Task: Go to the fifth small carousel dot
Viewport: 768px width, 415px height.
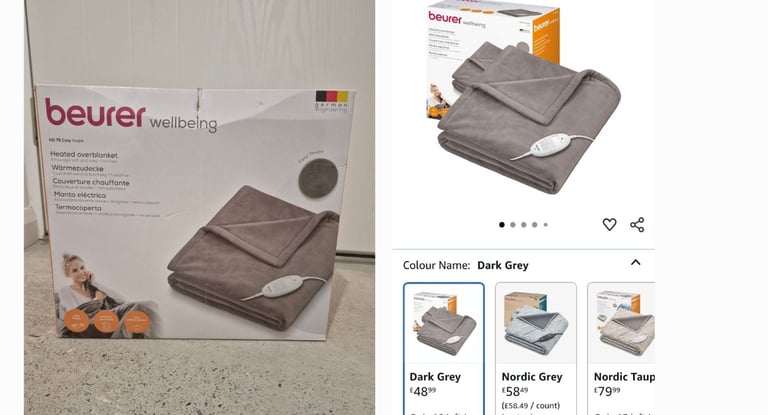Action: (546, 225)
